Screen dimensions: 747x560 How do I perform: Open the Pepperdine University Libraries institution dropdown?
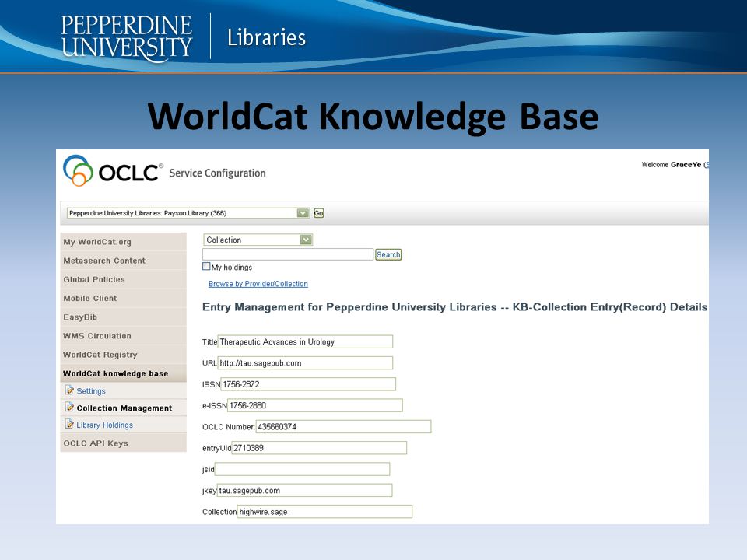[x=188, y=213]
